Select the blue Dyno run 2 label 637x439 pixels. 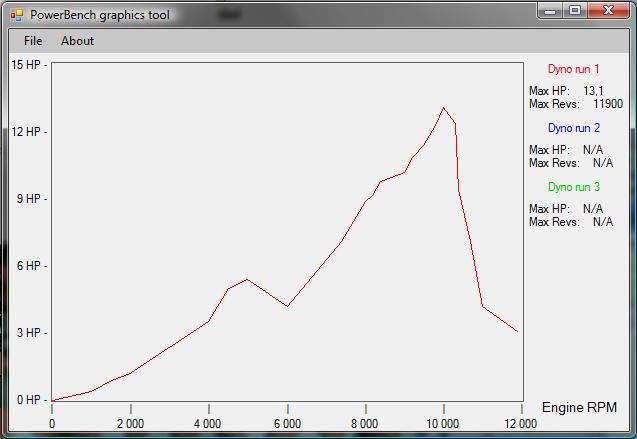pyautogui.click(x=574, y=128)
